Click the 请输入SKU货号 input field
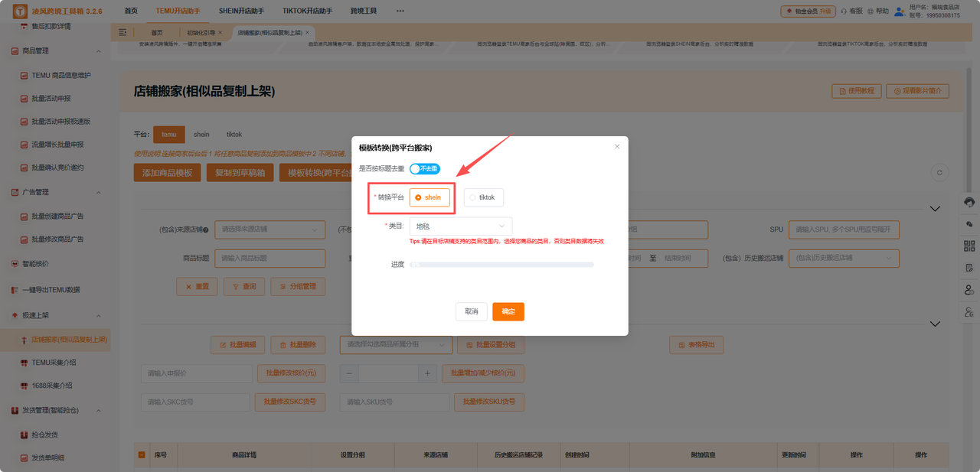This screenshot has height=472, width=980. 394,402
